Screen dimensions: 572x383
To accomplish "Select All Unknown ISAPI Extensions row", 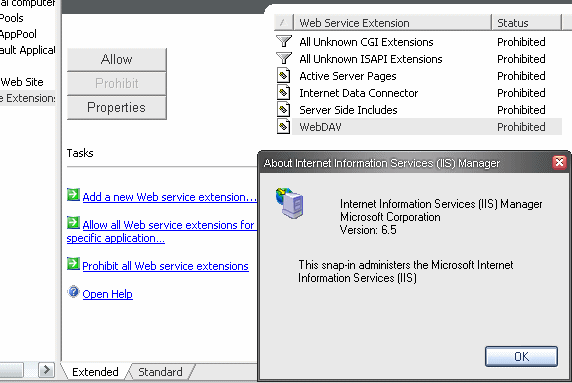I will pos(418,59).
